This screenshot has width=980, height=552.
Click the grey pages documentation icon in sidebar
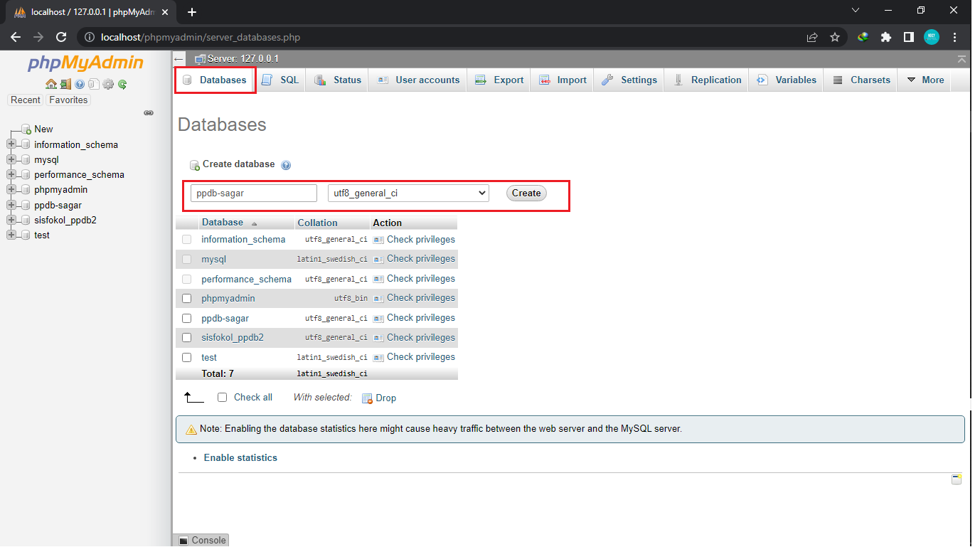tap(93, 84)
